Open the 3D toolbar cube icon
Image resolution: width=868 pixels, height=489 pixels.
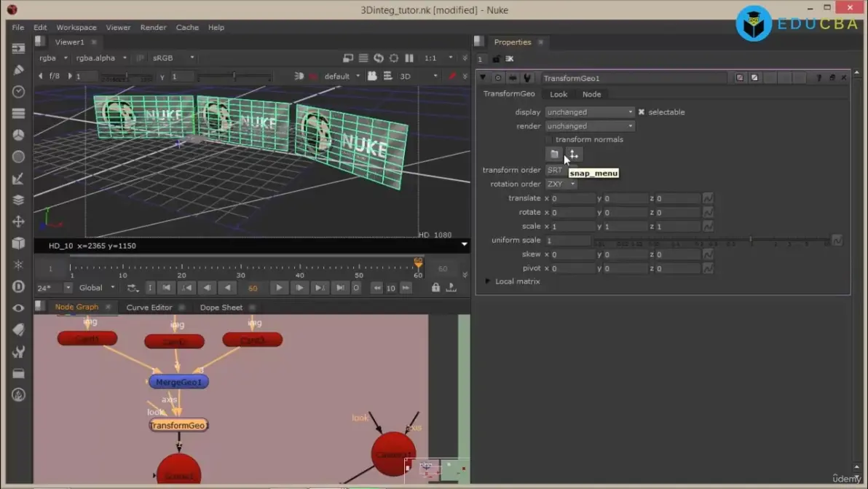click(18, 243)
